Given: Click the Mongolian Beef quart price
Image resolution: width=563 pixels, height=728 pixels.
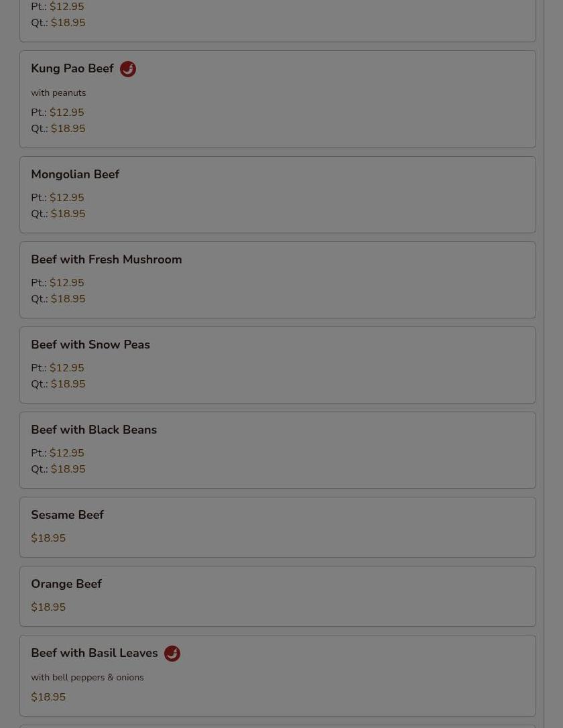Looking at the screenshot, I should coord(68,214).
